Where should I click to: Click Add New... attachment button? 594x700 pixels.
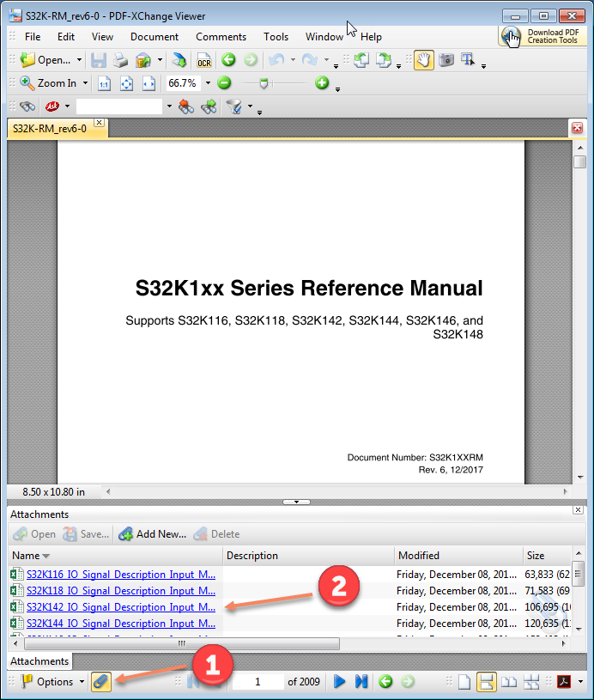(x=152, y=534)
